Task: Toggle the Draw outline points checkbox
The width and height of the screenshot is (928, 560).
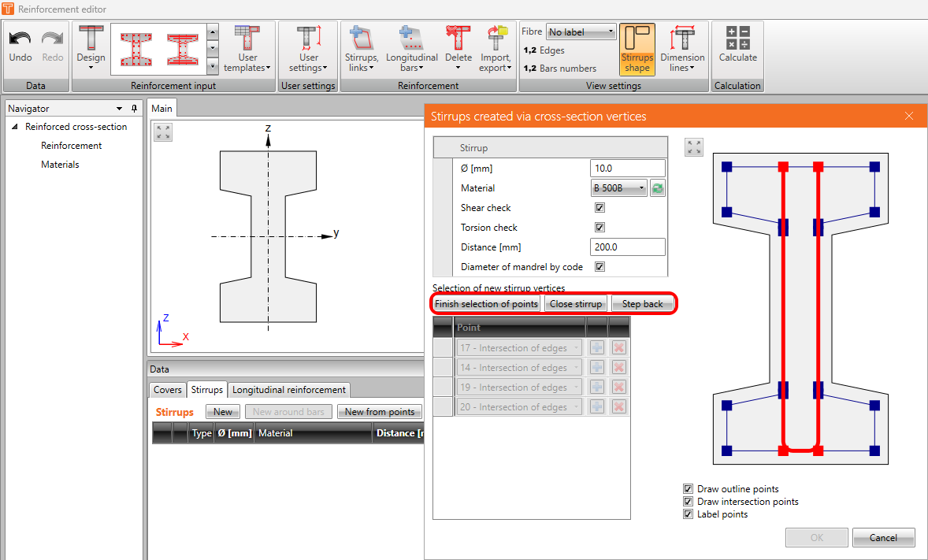Action: pos(689,489)
